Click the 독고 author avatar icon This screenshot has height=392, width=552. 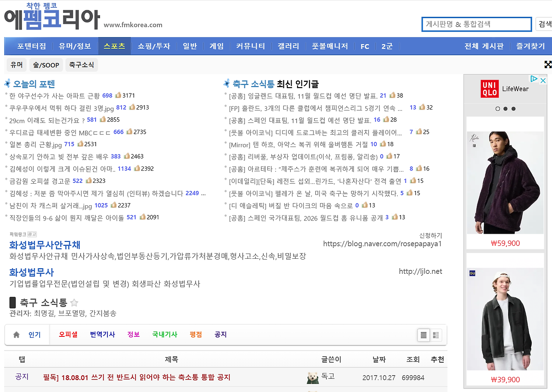pos(313,378)
